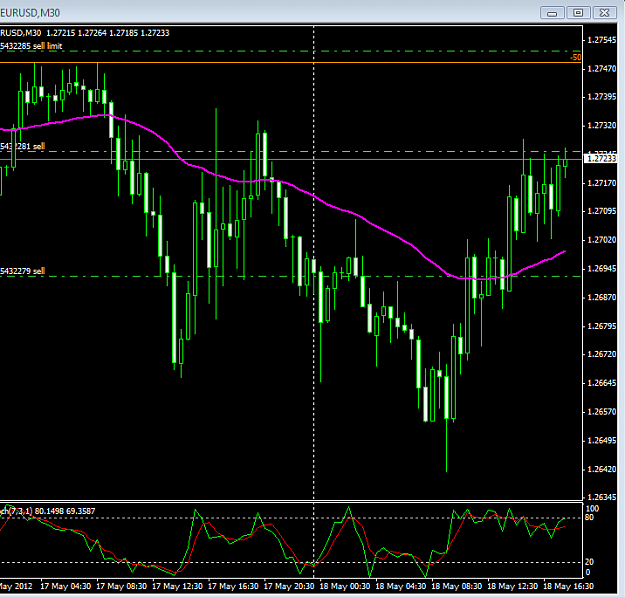This screenshot has height=597, width=625.
Task: Click the 18 May 00:30 time label
Action: 345,586
